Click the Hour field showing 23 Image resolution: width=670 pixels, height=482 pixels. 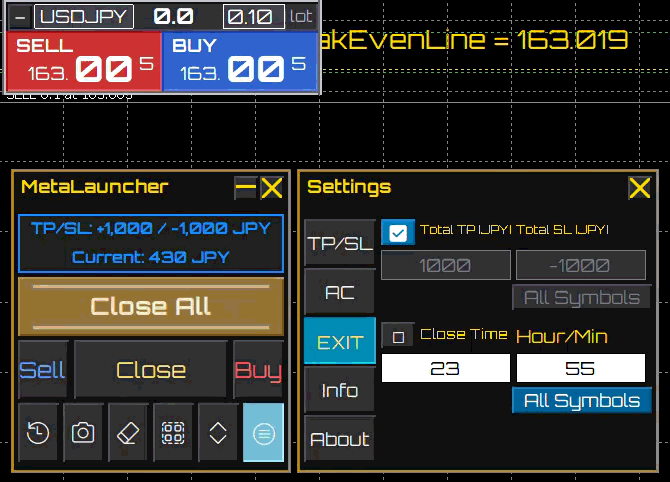(446, 368)
